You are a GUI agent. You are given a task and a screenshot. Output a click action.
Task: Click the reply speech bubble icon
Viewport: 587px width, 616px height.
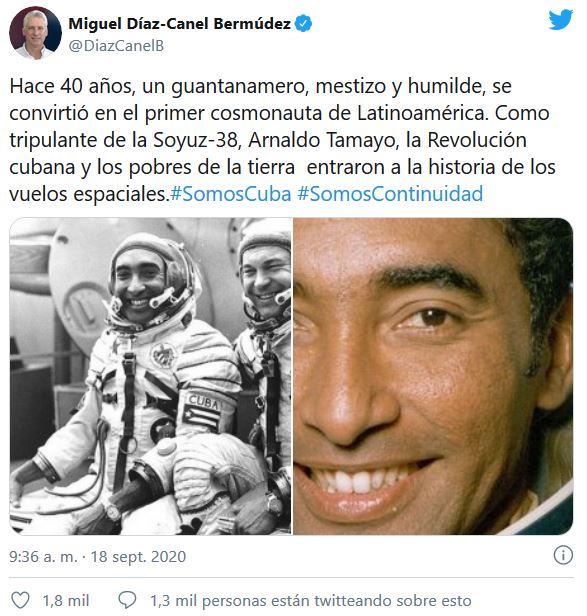pos(127,600)
